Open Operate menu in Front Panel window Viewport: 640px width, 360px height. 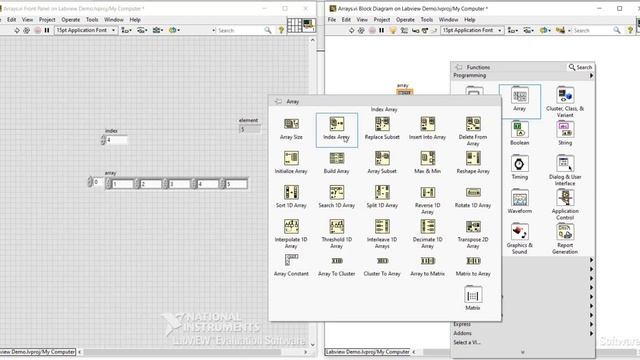point(71,20)
